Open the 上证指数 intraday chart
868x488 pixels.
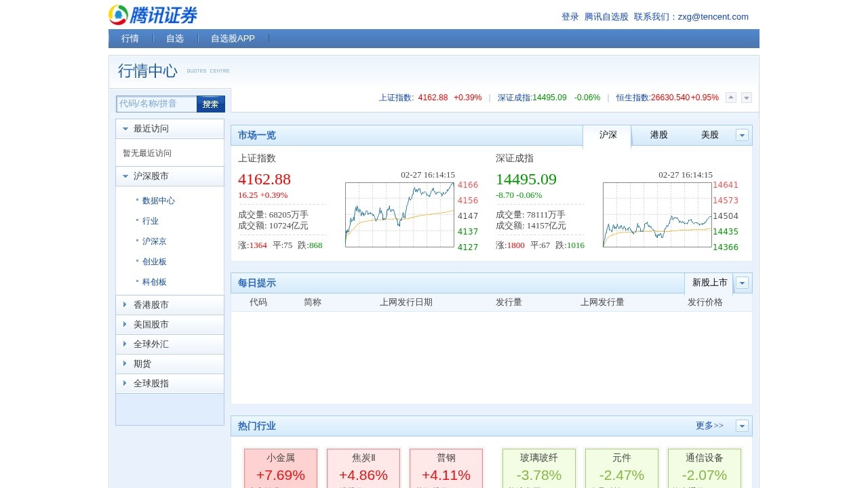pos(399,214)
